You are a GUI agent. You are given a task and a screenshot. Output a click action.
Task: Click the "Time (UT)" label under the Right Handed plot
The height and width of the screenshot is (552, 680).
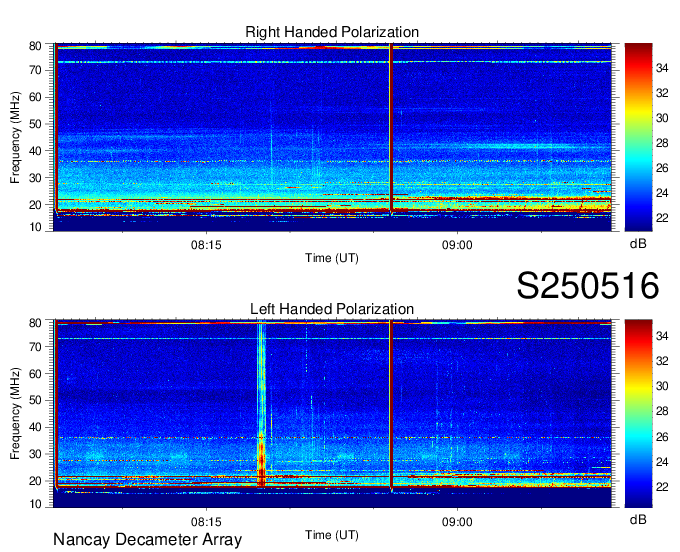click(332, 258)
